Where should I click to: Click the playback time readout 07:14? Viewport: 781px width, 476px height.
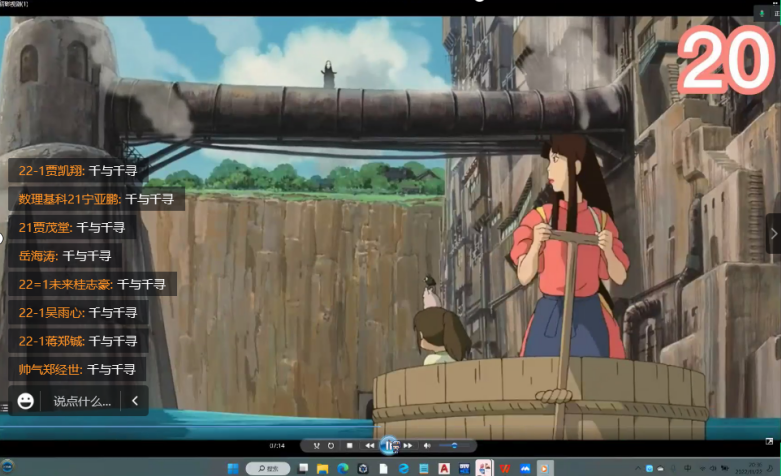point(277,446)
